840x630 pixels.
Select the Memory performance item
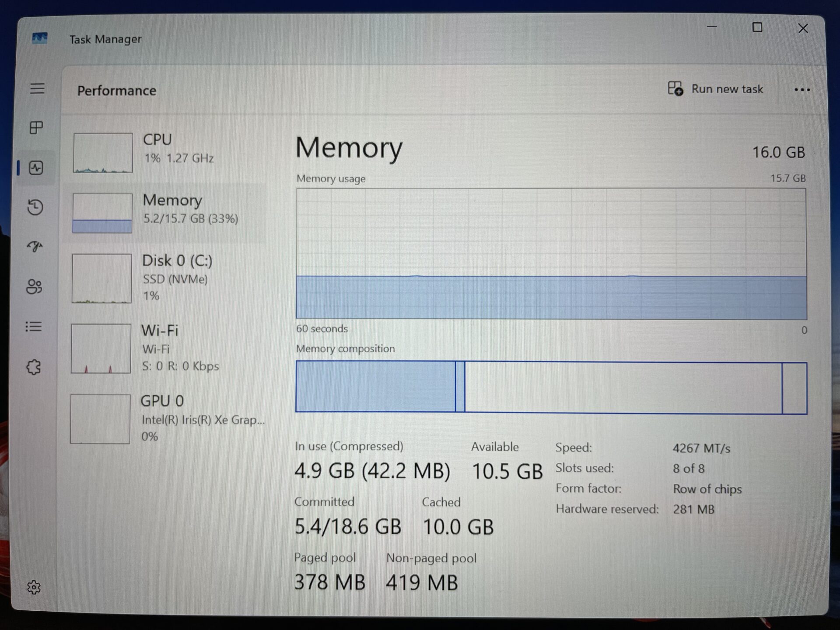(x=168, y=212)
